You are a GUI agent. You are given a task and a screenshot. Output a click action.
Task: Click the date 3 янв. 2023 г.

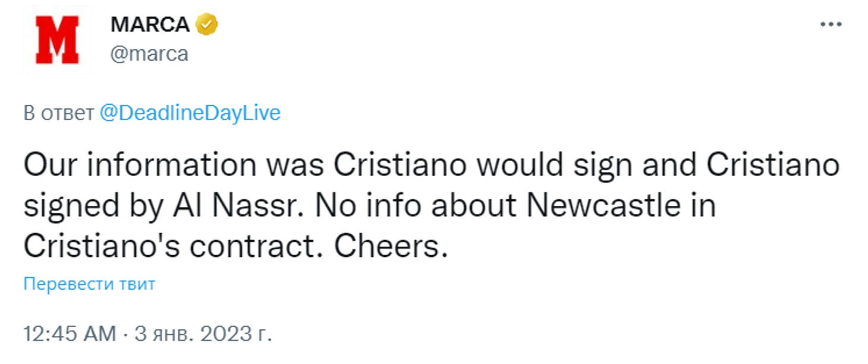click(203, 334)
